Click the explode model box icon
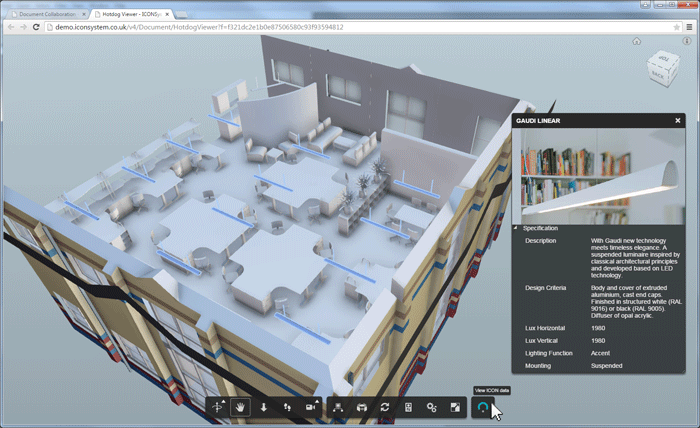The image size is (700, 428). (361, 407)
